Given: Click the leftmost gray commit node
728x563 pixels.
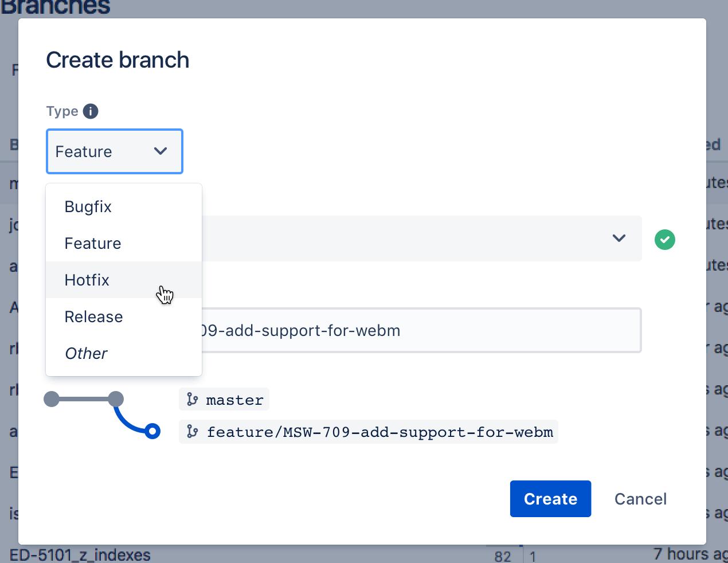Looking at the screenshot, I should point(52,399).
